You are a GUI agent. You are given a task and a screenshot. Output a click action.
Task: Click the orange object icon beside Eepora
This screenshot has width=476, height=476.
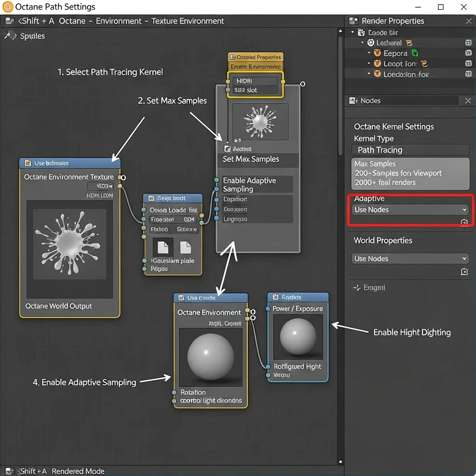coord(377,53)
